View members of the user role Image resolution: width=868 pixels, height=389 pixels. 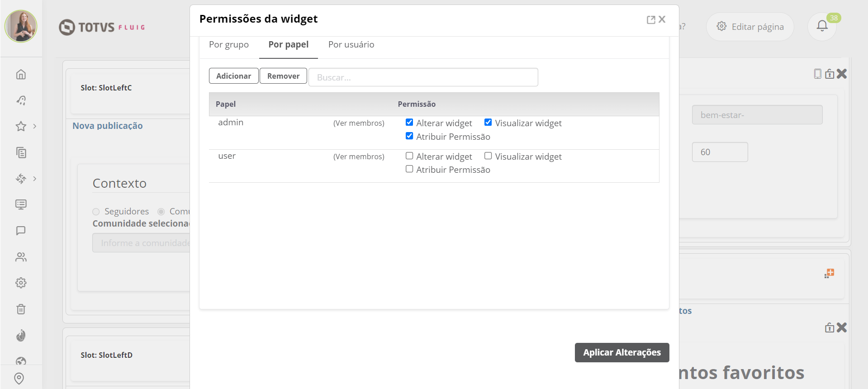[359, 157]
